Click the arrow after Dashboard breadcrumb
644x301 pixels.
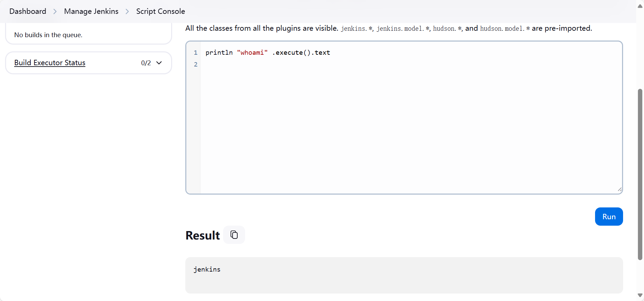(55, 11)
